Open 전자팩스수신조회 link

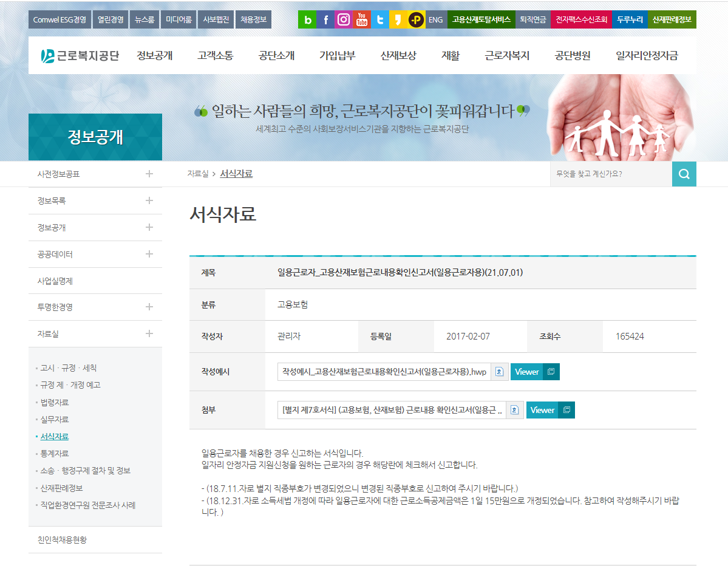tap(581, 19)
